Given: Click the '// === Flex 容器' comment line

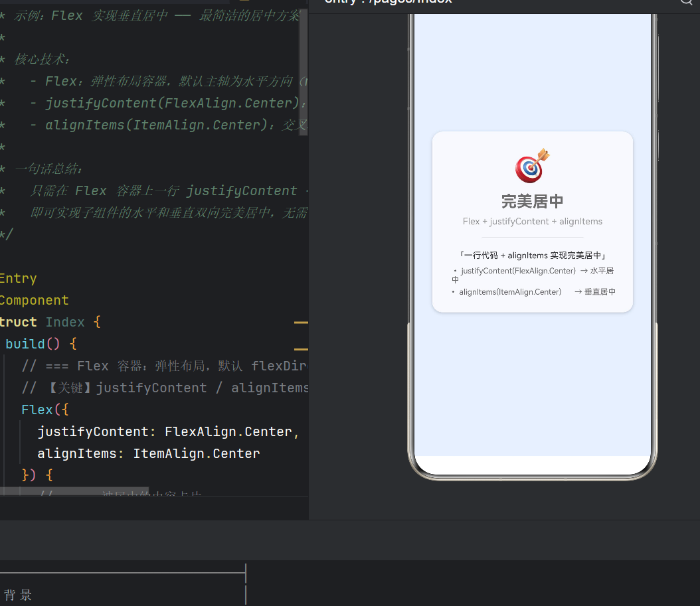Looking at the screenshot, I should 165,366.
